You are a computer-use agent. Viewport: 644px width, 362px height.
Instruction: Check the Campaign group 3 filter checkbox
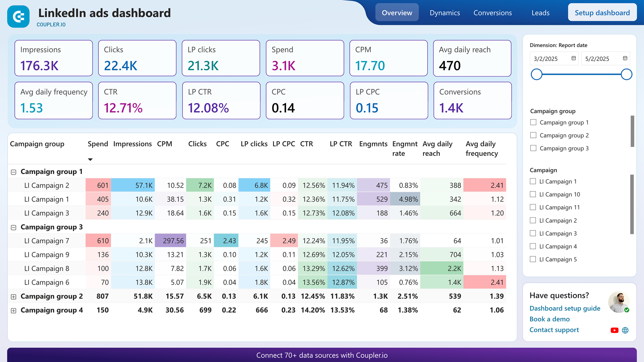(x=533, y=148)
